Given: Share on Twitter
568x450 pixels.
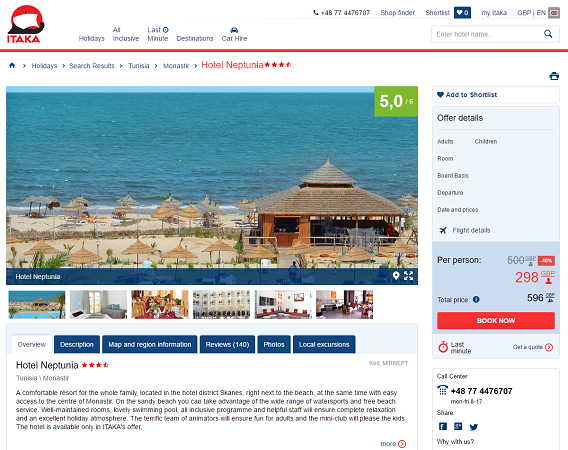Looking at the screenshot, I should pyautogui.click(x=473, y=427).
